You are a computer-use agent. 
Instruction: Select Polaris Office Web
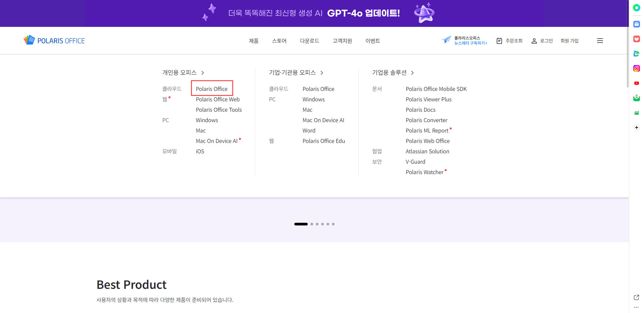pyautogui.click(x=218, y=99)
